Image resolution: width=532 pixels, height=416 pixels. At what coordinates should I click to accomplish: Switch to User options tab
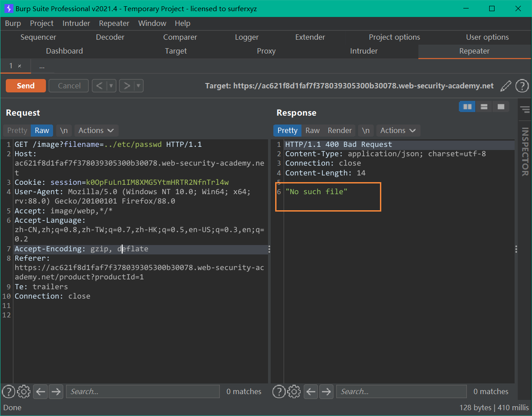pyautogui.click(x=487, y=37)
